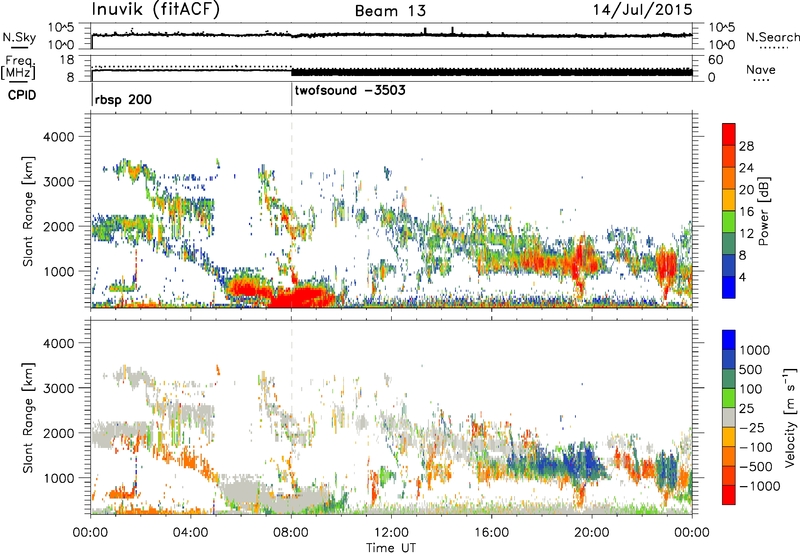Click the '08:00' time axis tick
Image resolution: width=800 pixels, height=554 pixels.
coord(291,533)
